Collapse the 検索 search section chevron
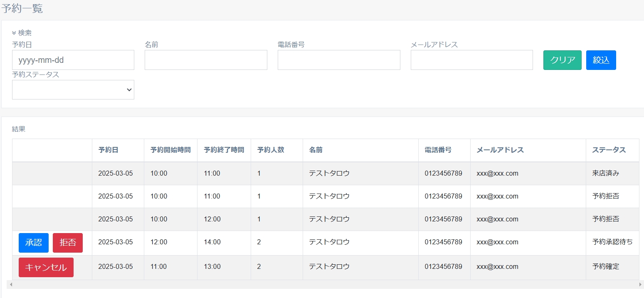The image size is (644, 298). click(14, 33)
